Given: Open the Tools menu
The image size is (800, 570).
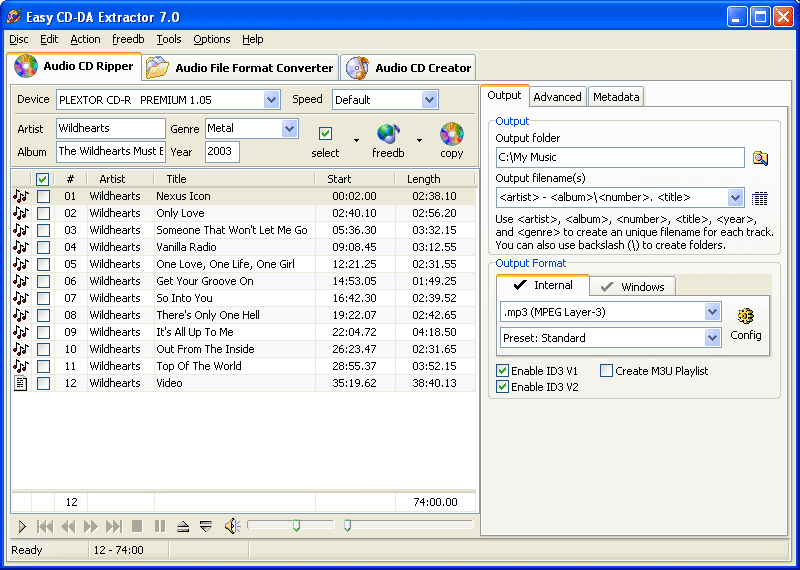Looking at the screenshot, I should 169,39.
